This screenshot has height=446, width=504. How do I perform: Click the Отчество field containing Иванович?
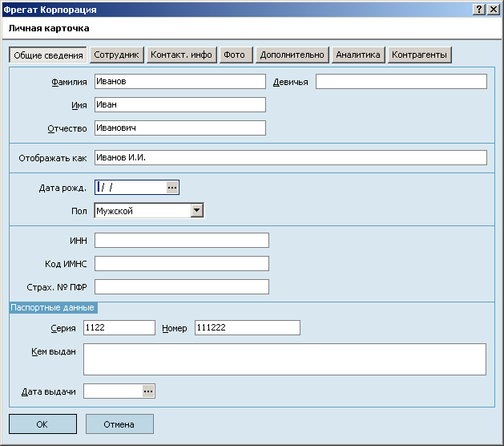(x=180, y=128)
